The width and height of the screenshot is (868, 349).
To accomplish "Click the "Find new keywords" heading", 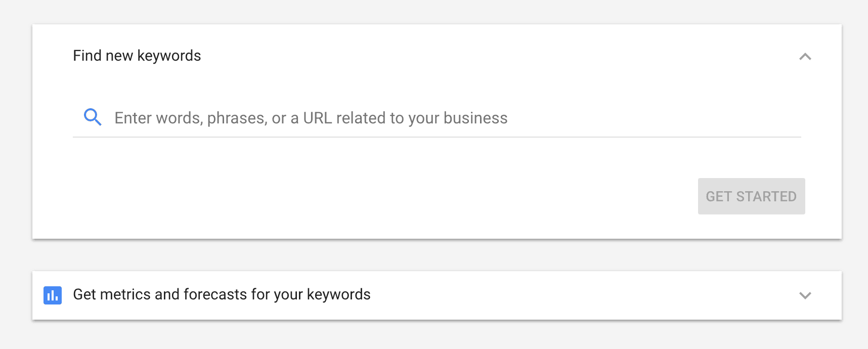I will click(137, 56).
